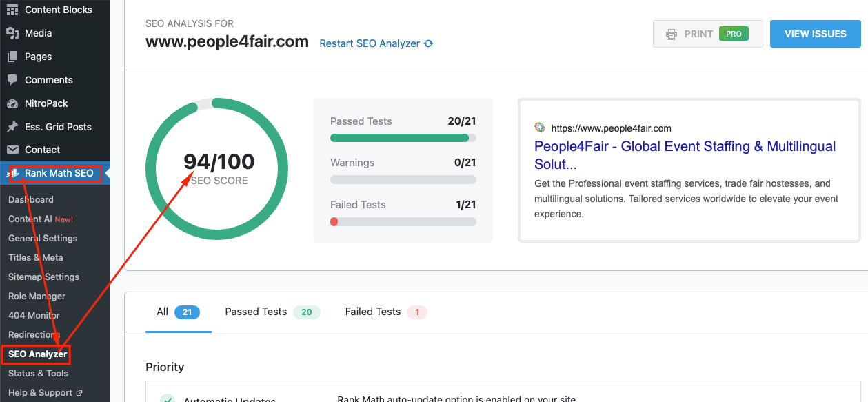
Task: Open the People4Fair search preview title link
Action: tap(685, 155)
